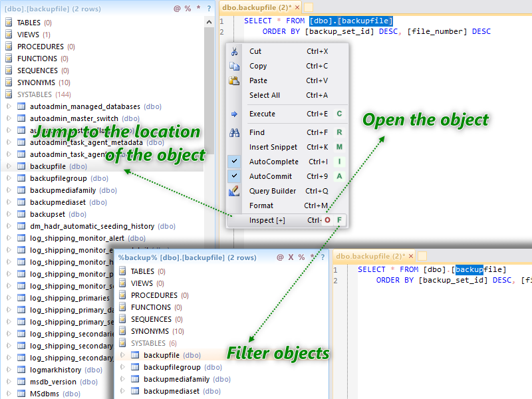The width and height of the screenshot is (532, 399).
Task: Click the SYSTABLES (144) category icon
Action: coord(9,94)
